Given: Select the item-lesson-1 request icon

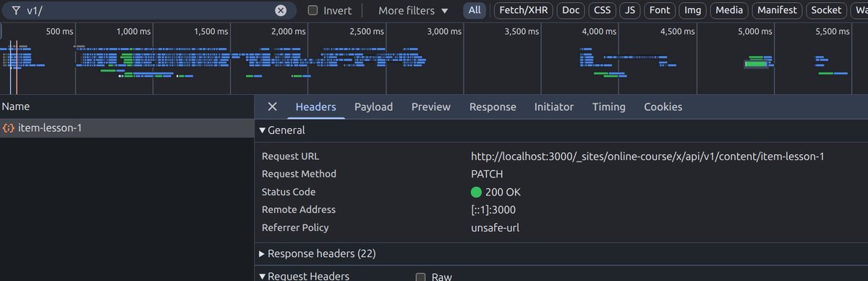Looking at the screenshot, I should pos(9,127).
